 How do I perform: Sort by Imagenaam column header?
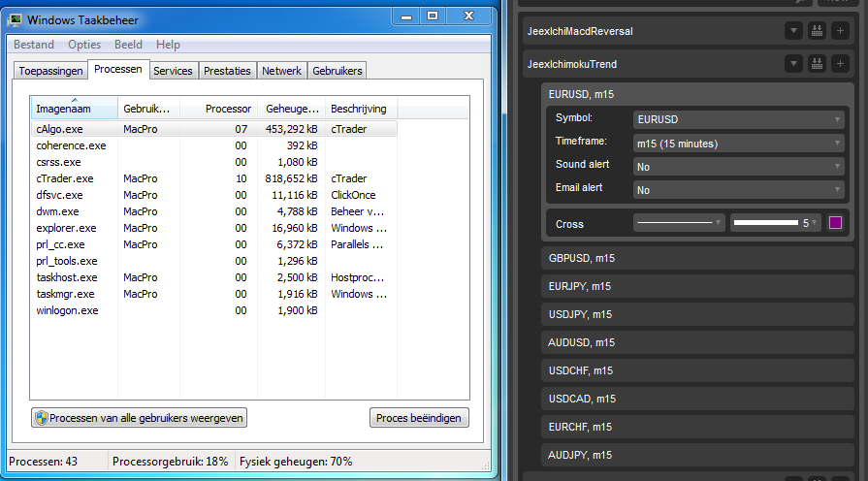pos(74,109)
